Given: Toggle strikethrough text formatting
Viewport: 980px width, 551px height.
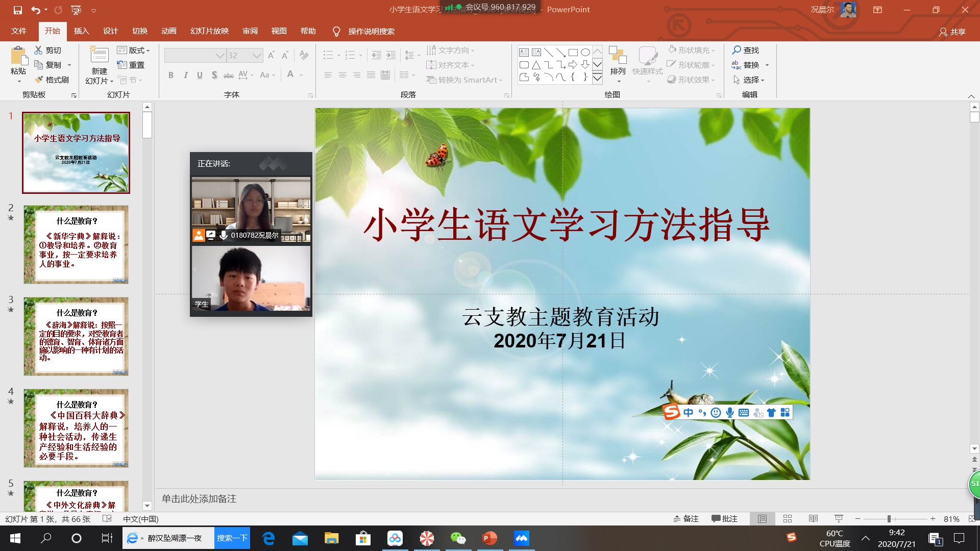Looking at the screenshot, I should pos(229,75).
